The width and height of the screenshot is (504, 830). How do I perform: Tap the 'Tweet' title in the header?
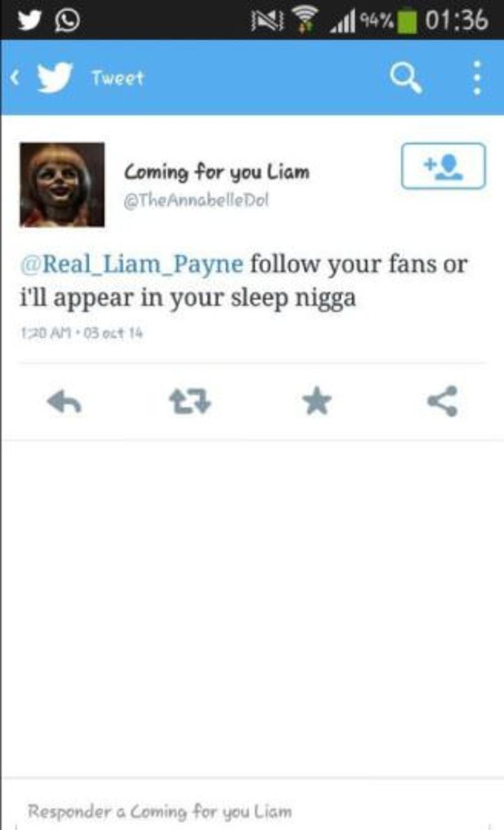point(117,78)
